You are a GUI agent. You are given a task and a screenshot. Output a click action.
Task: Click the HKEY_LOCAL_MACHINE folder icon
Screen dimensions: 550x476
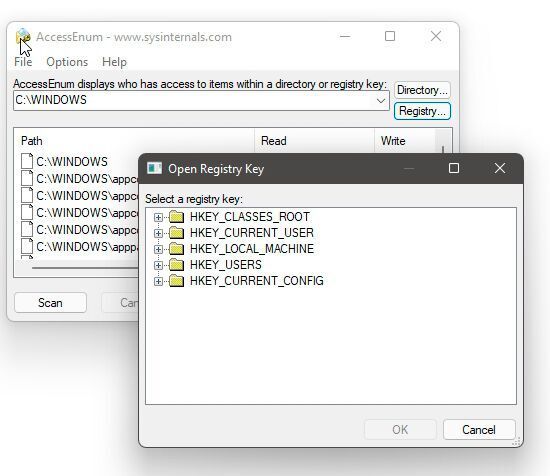click(x=176, y=249)
